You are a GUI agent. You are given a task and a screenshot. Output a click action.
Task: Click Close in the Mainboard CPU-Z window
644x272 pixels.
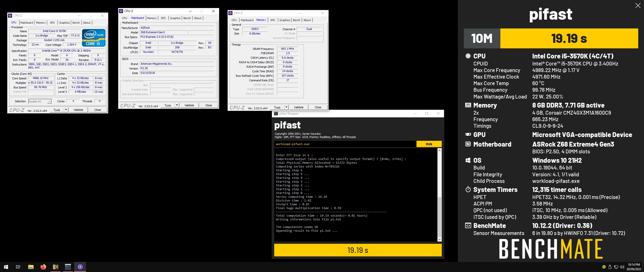(209, 105)
